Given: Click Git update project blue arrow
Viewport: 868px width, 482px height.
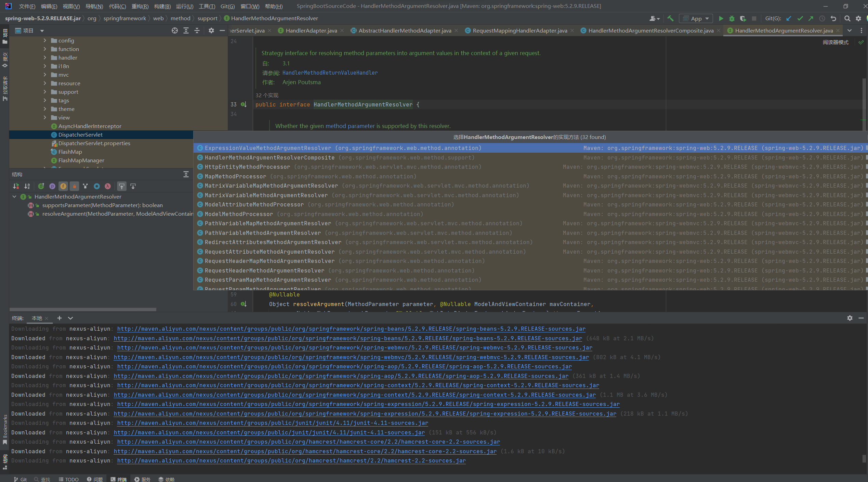Looking at the screenshot, I should 789,18.
